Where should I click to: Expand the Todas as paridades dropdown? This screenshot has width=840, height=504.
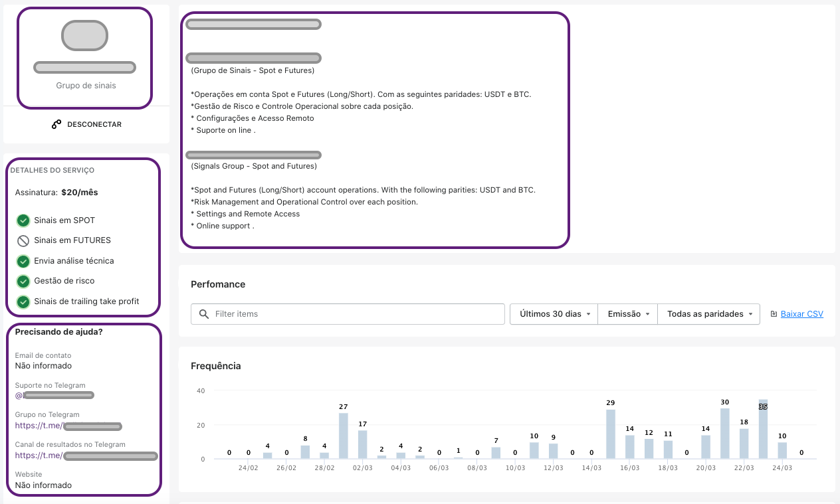tap(709, 314)
